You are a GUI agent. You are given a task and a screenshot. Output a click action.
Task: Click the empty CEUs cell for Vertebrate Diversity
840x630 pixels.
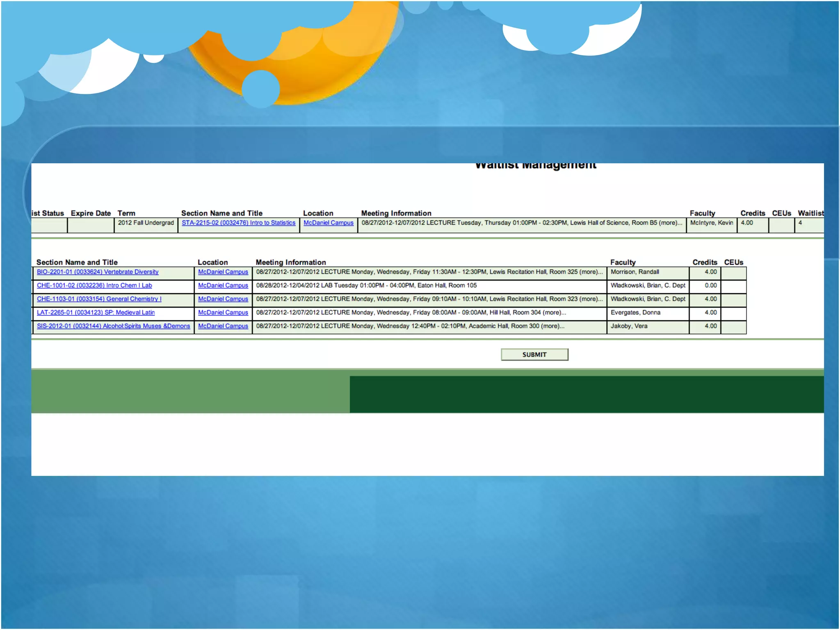(733, 272)
